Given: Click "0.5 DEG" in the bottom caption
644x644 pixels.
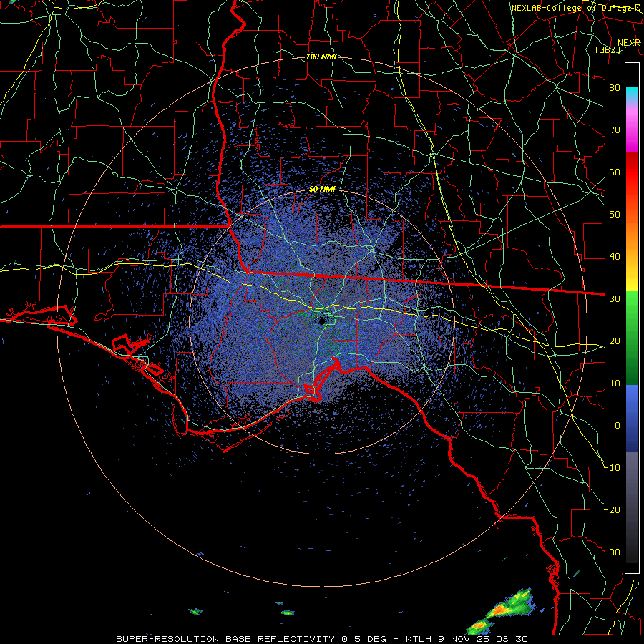Looking at the screenshot, I should point(364,639).
